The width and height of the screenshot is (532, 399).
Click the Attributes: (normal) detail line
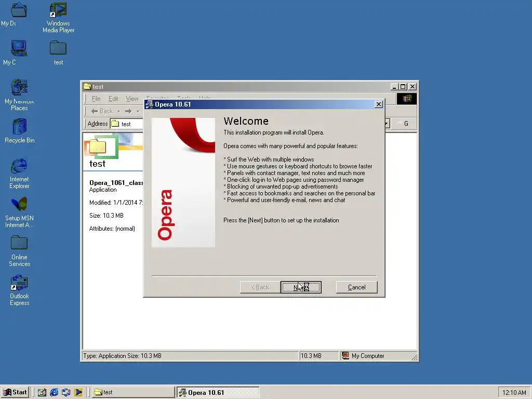point(112,229)
